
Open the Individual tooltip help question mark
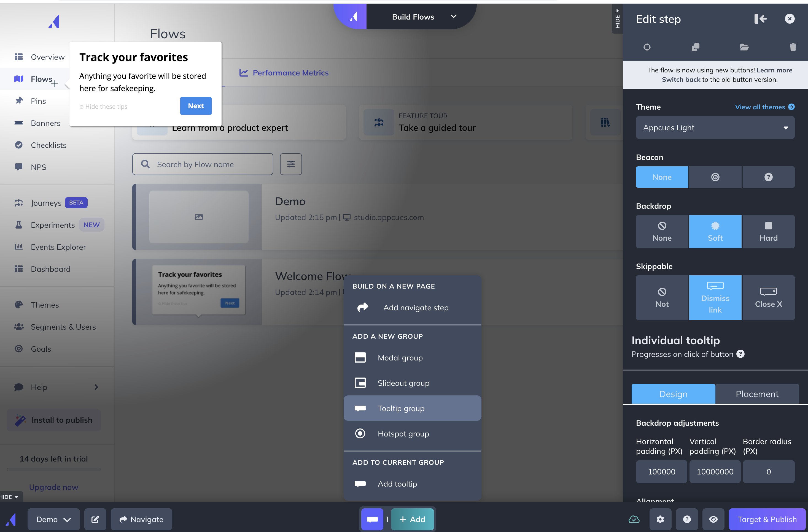[x=740, y=354]
